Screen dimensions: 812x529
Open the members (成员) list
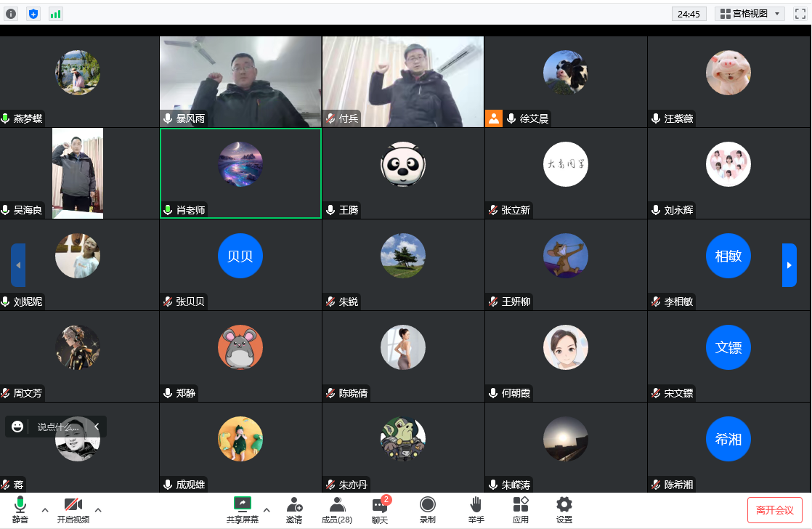(337, 509)
